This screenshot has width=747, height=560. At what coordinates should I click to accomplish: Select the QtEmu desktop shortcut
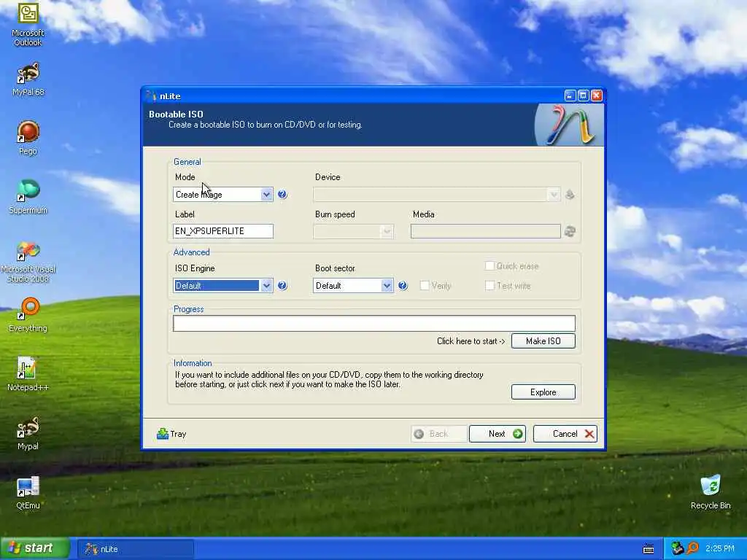point(28,492)
